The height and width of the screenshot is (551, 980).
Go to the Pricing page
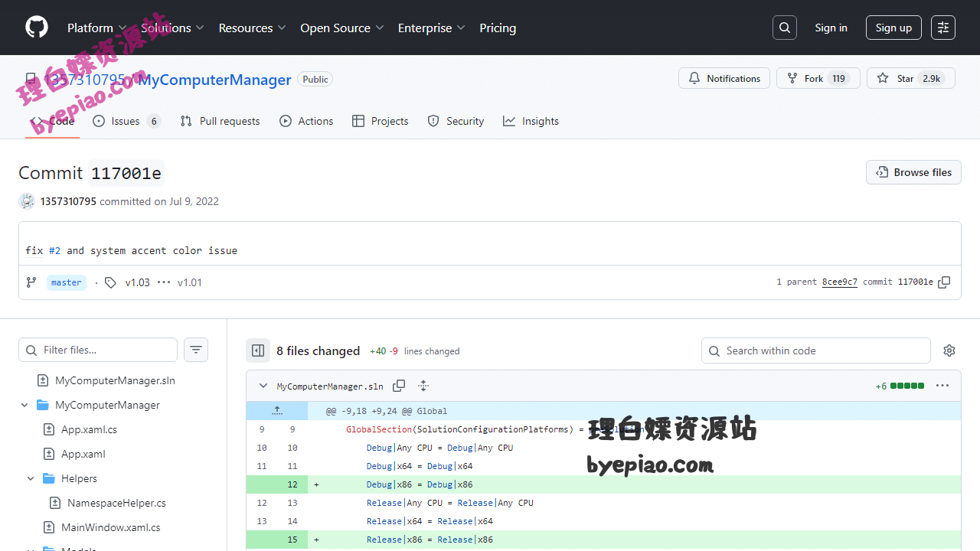pyautogui.click(x=498, y=28)
